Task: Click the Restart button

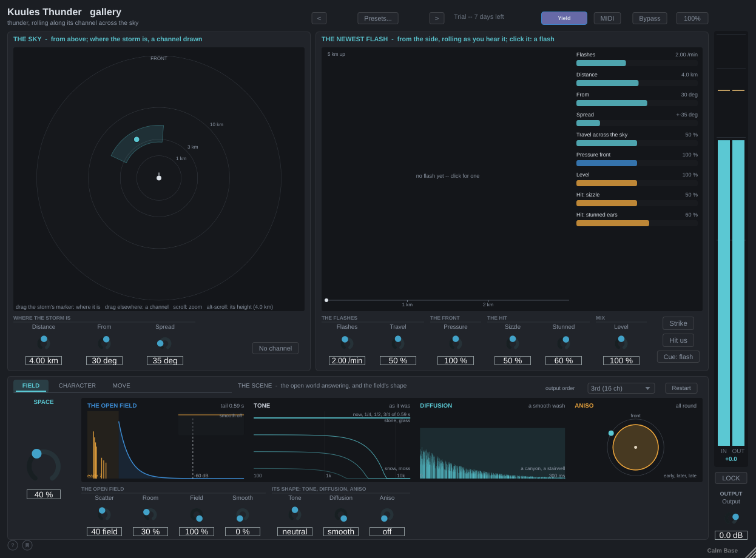Action: pos(681,388)
